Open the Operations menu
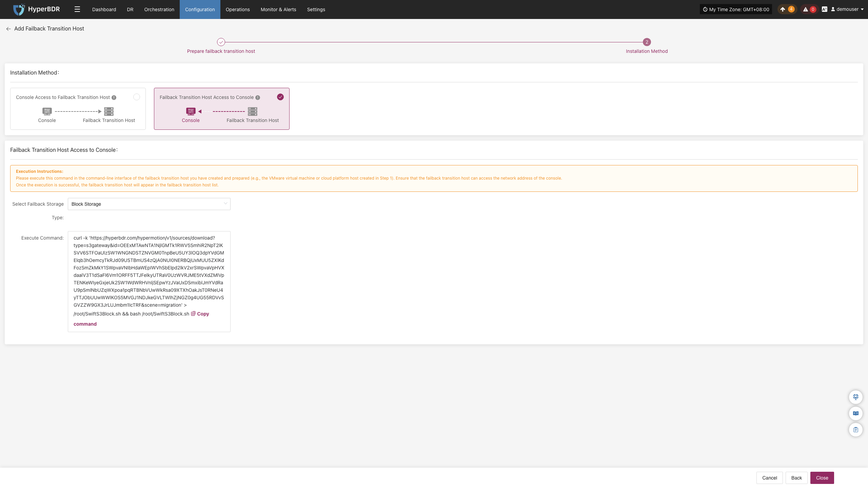Viewport: 868px width, 488px height. coord(238,9)
